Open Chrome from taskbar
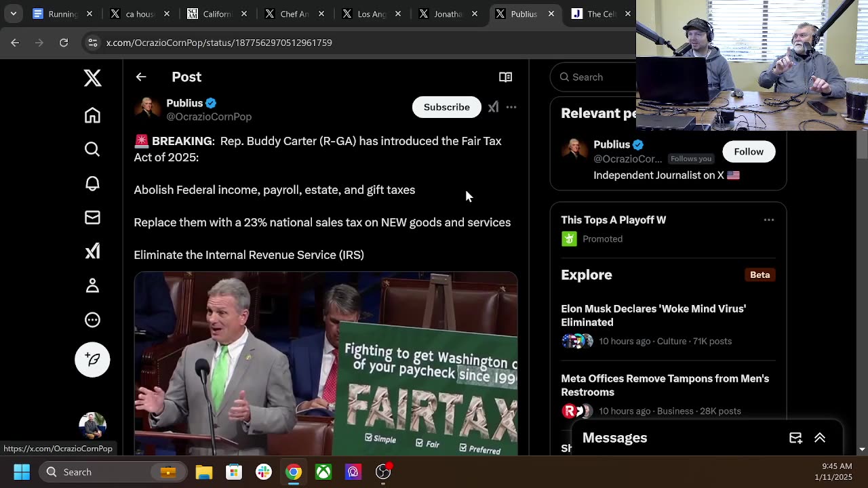Image resolution: width=868 pixels, height=488 pixels. tap(294, 472)
